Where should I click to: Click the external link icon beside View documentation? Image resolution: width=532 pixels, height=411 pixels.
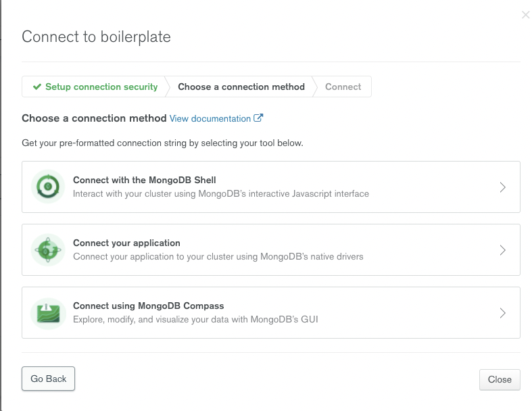pos(258,118)
